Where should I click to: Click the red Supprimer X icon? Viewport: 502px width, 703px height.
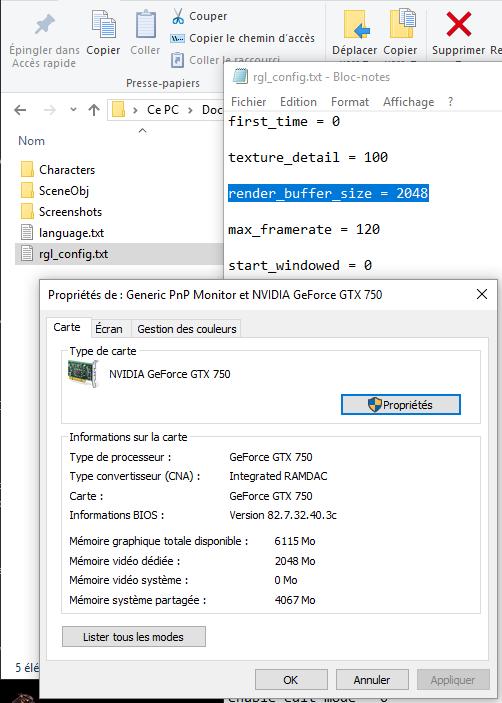pos(459,24)
